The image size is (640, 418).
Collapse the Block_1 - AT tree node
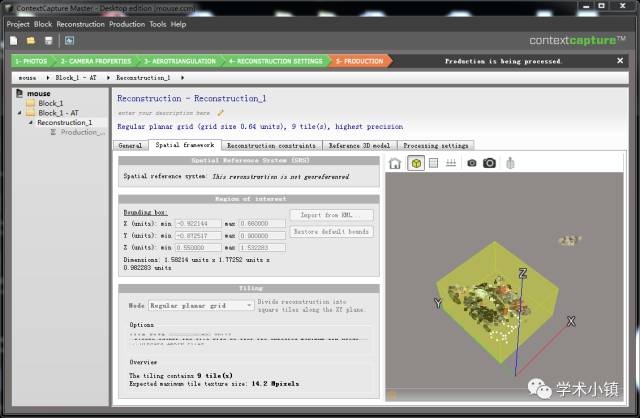[19, 113]
